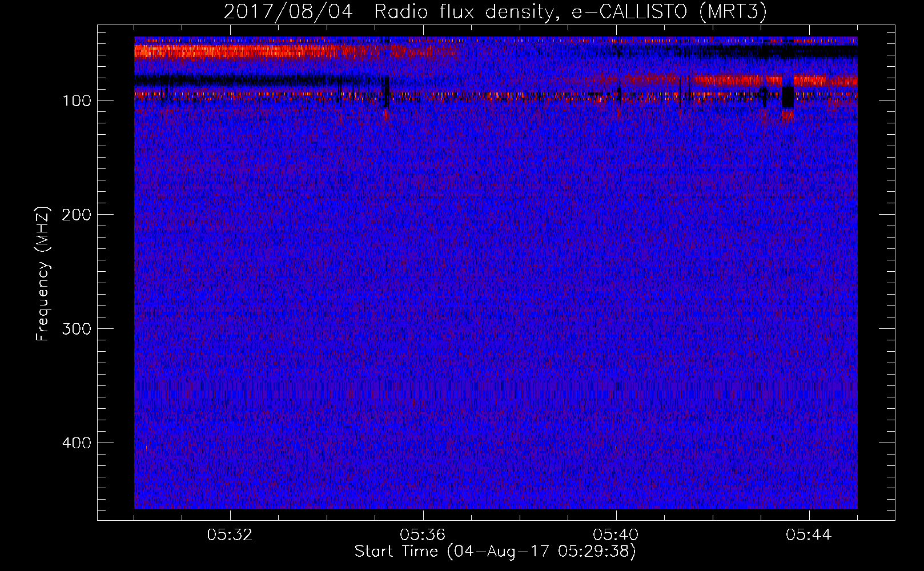The image size is (924, 571).
Task: Click the 05:32 time tick label
Action: point(230,535)
